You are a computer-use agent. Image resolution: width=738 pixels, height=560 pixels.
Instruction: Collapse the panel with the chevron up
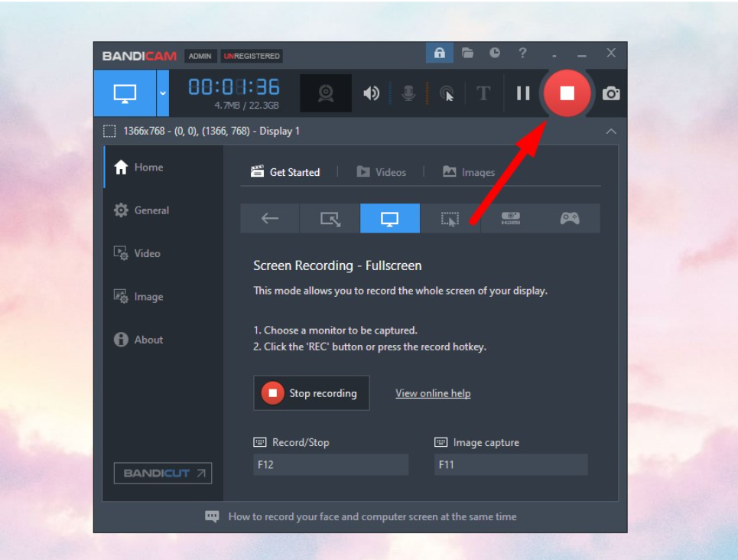pyautogui.click(x=611, y=132)
